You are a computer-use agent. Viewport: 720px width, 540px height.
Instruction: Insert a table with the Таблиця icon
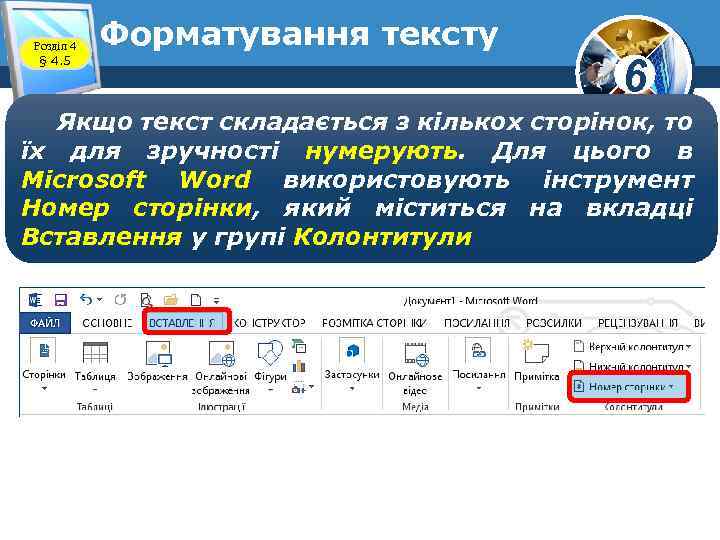click(x=95, y=352)
